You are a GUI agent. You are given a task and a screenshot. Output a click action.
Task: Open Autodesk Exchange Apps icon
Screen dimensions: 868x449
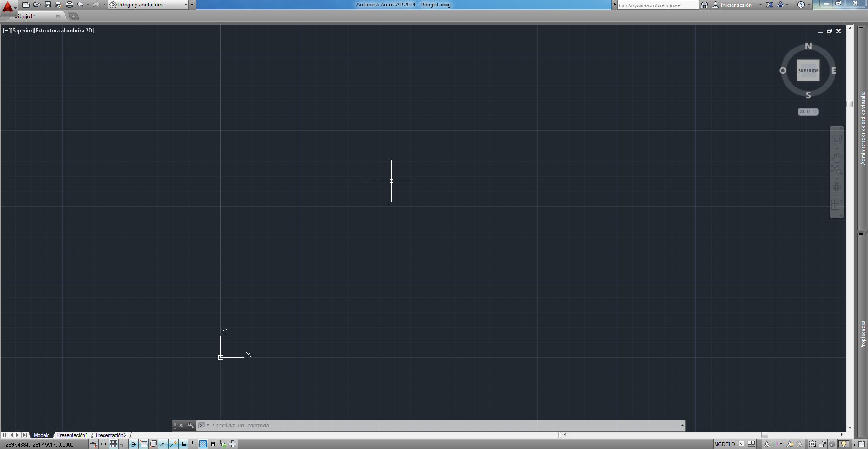tap(770, 5)
